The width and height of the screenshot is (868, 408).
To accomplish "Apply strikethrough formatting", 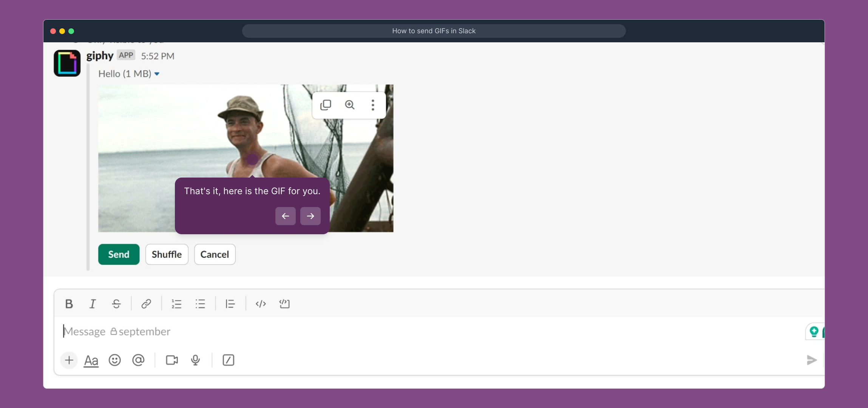I will (x=116, y=304).
